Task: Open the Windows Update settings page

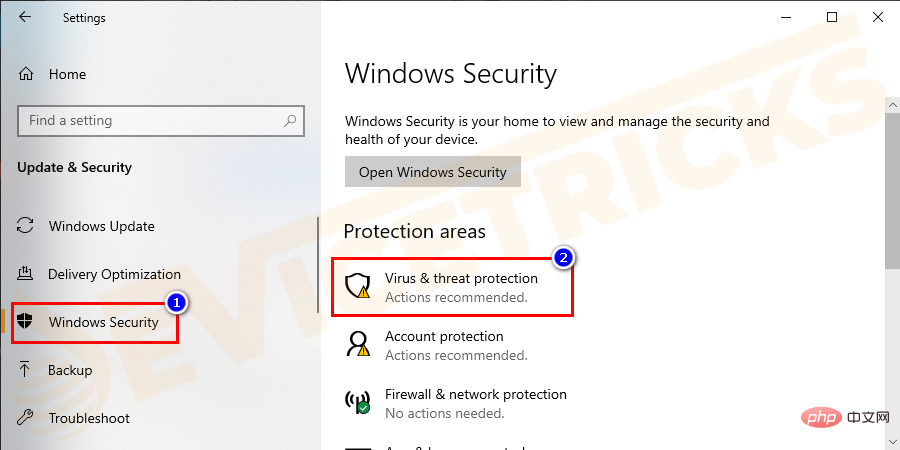Action: pyautogui.click(x=101, y=226)
